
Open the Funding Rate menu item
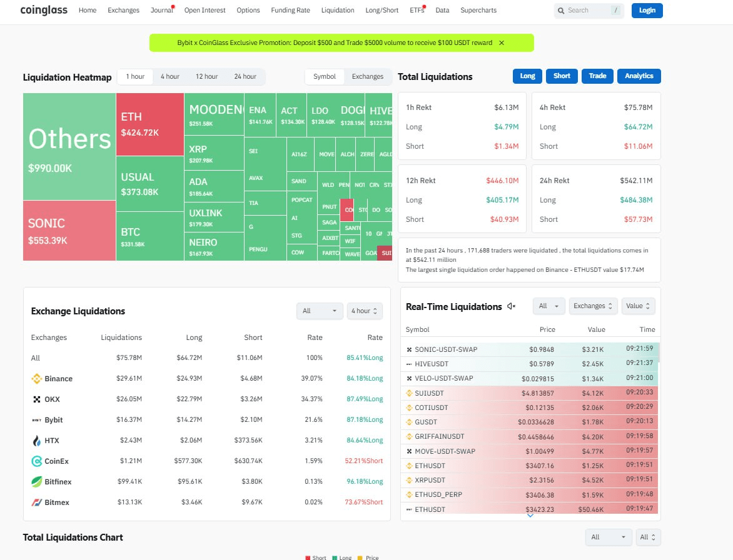[290, 11]
